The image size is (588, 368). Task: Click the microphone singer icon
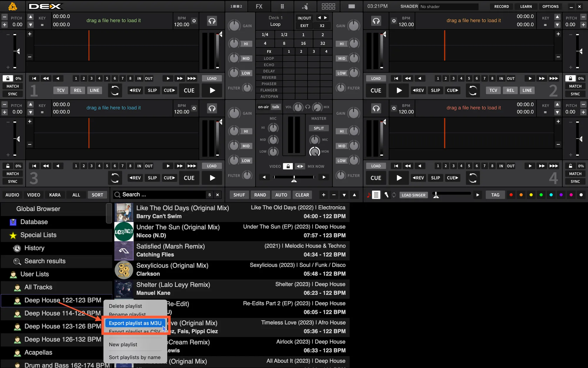click(386, 195)
